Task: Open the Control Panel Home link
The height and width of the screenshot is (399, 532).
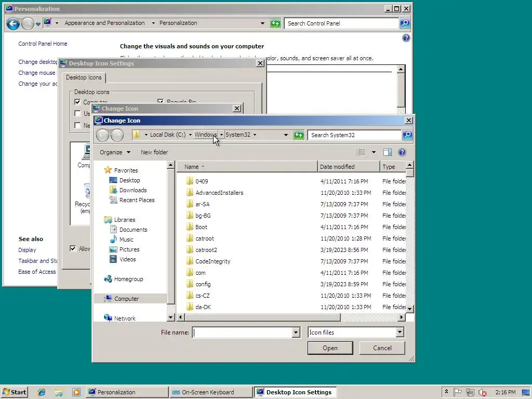Action: (43, 44)
